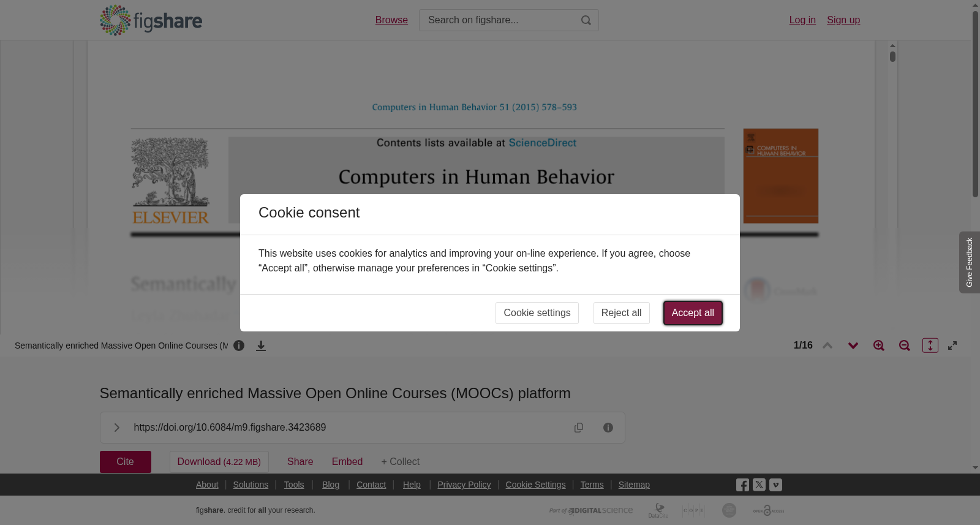The height and width of the screenshot is (525, 980).
Task: Open About in the footer
Action: pyautogui.click(x=207, y=485)
